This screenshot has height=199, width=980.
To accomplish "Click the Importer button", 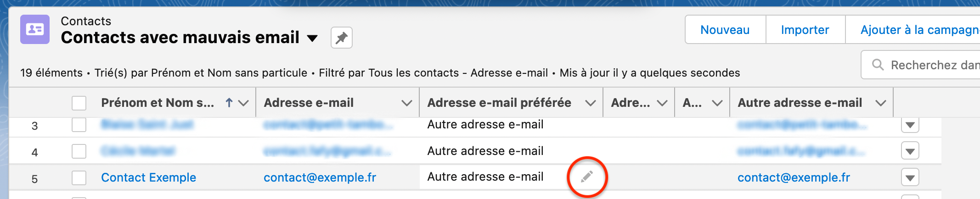I will 805,30.
